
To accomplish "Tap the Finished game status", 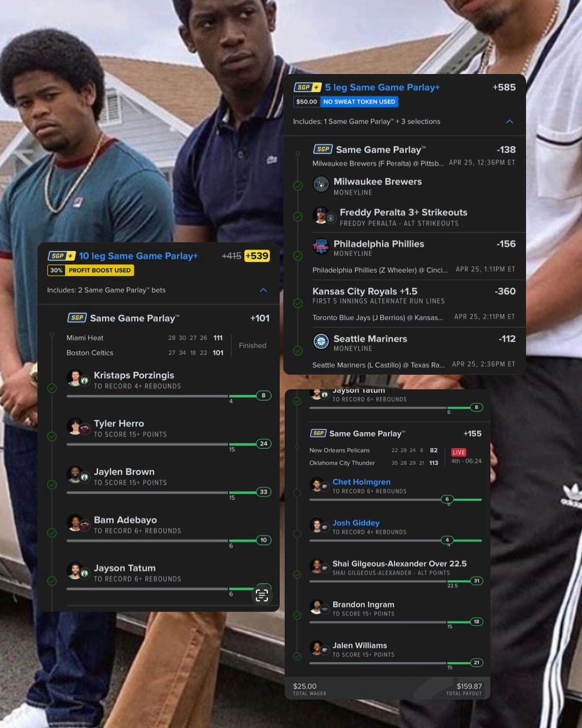I will [x=253, y=345].
